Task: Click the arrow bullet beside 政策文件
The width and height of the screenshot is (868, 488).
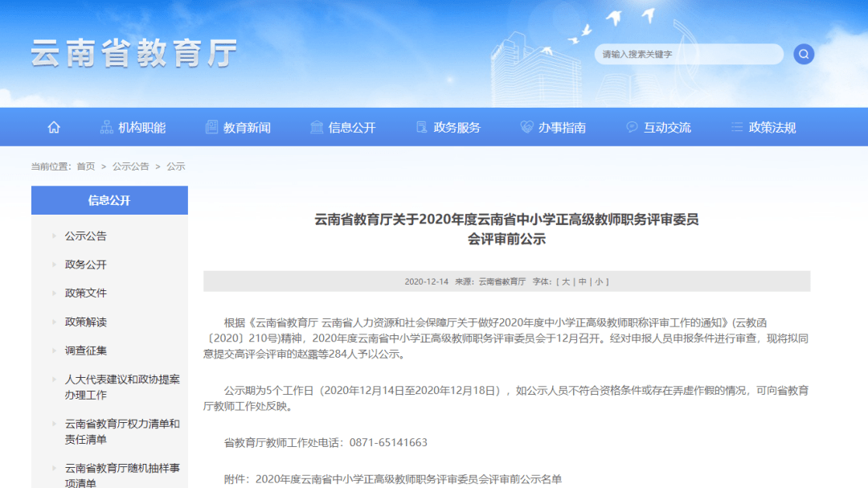Action: click(x=55, y=293)
